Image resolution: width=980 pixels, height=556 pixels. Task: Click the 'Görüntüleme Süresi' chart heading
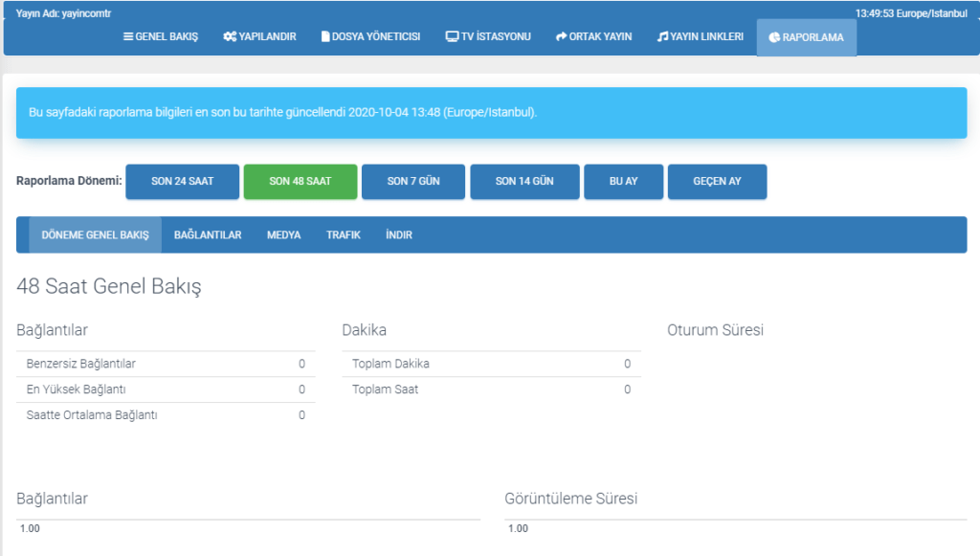pos(571,499)
